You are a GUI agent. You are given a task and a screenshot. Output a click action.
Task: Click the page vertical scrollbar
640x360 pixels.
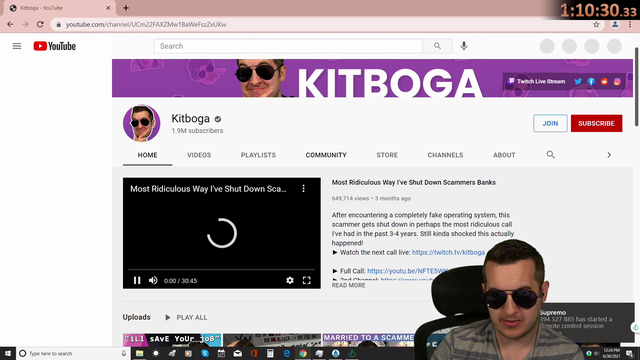pyautogui.click(x=637, y=87)
